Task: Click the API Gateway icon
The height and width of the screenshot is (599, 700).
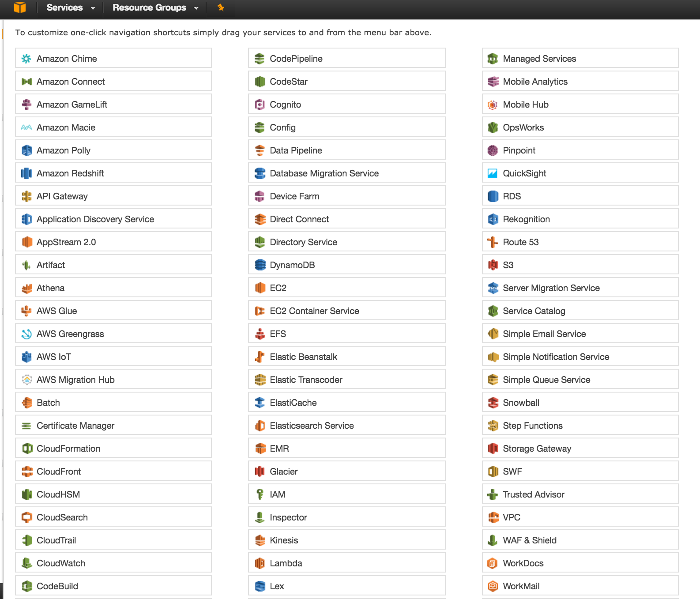Action: click(x=26, y=196)
